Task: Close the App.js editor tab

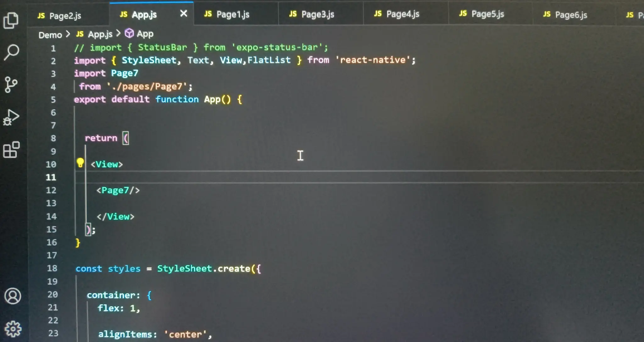Action: point(184,14)
